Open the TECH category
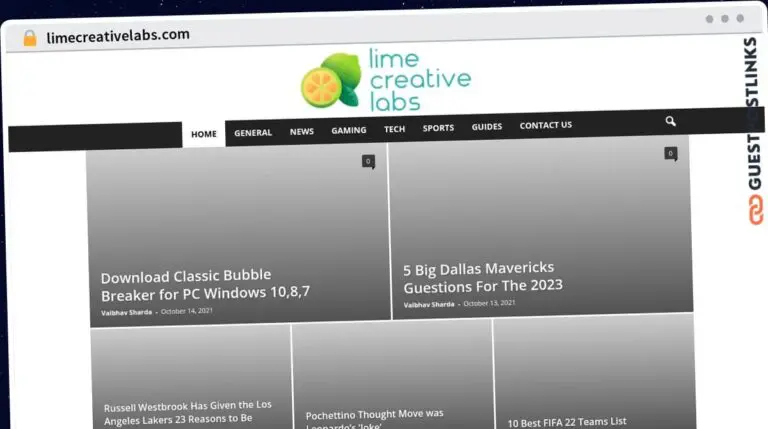 [x=394, y=129]
